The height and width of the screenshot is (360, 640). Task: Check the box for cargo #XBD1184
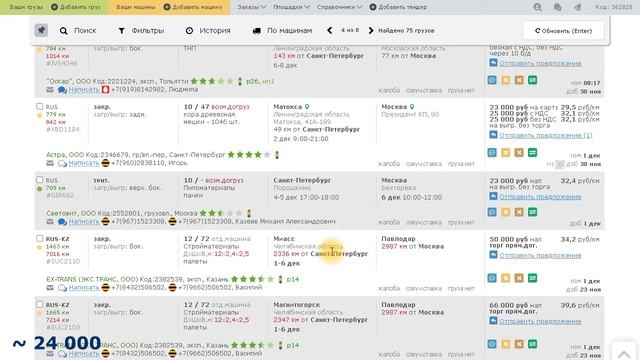pyautogui.click(x=40, y=107)
